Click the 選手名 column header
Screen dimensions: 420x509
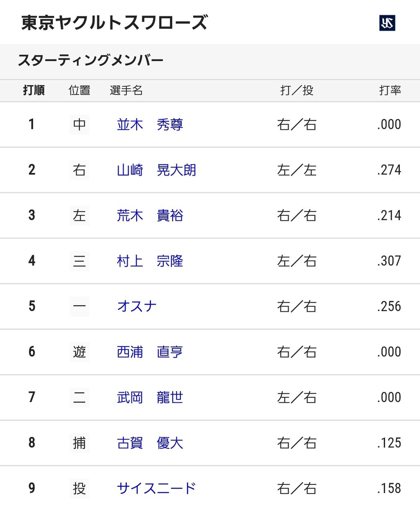[126, 91]
